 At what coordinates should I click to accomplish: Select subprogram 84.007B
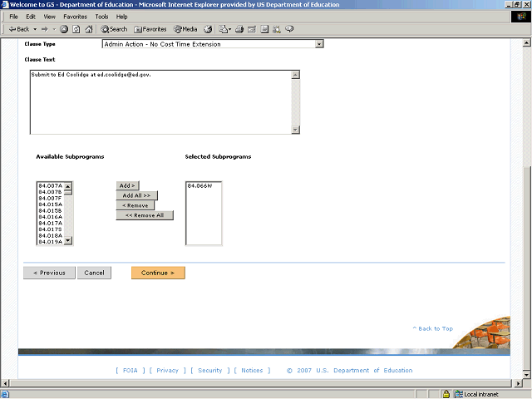pyautogui.click(x=51, y=192)
